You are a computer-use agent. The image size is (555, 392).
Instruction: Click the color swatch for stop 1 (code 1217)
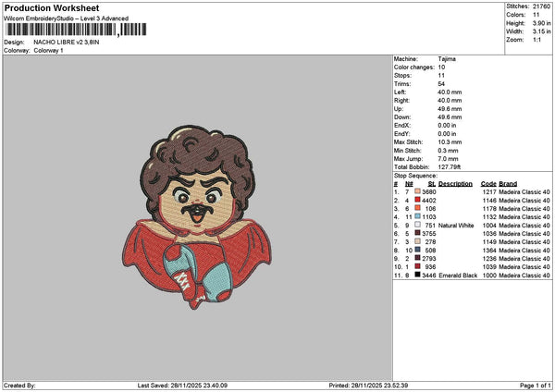pyautogui.click(x=418, y=191)
